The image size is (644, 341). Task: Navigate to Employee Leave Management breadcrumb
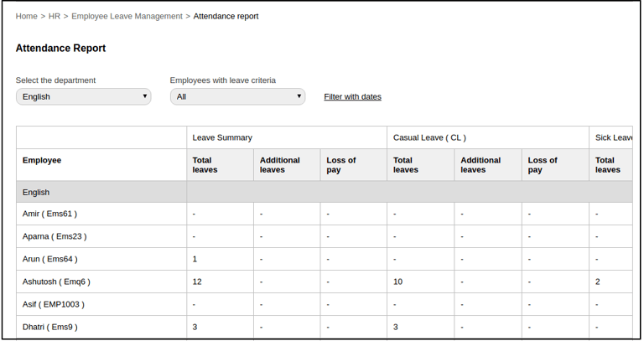(127, 16)
